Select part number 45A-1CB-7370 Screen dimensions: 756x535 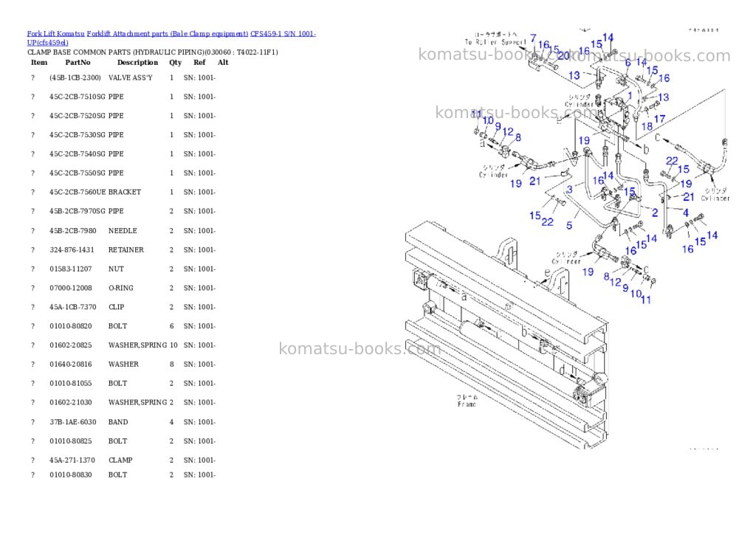click(x=73, y=307)
